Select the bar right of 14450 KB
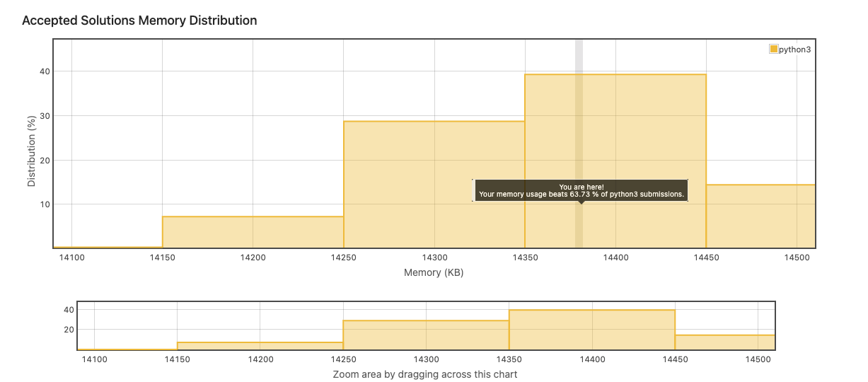868x382 pixels. [x=760, y=216]
